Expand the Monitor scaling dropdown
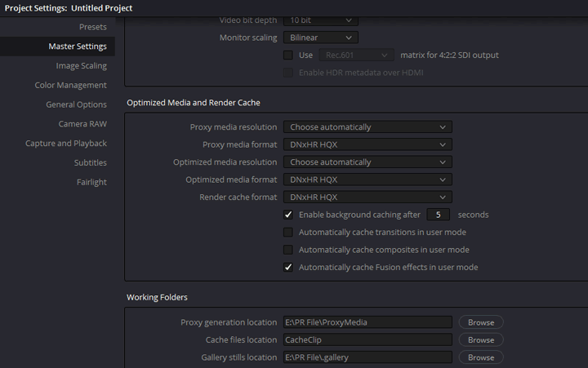The image size is (588, 368). point(320,38)
